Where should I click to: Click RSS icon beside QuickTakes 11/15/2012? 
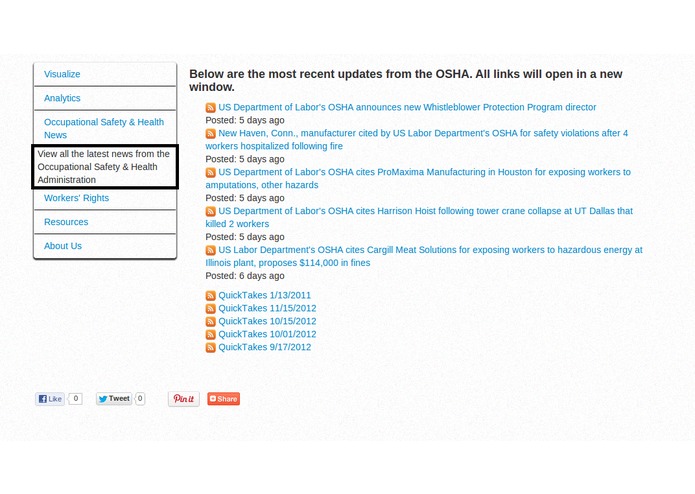tap(211, 308)
